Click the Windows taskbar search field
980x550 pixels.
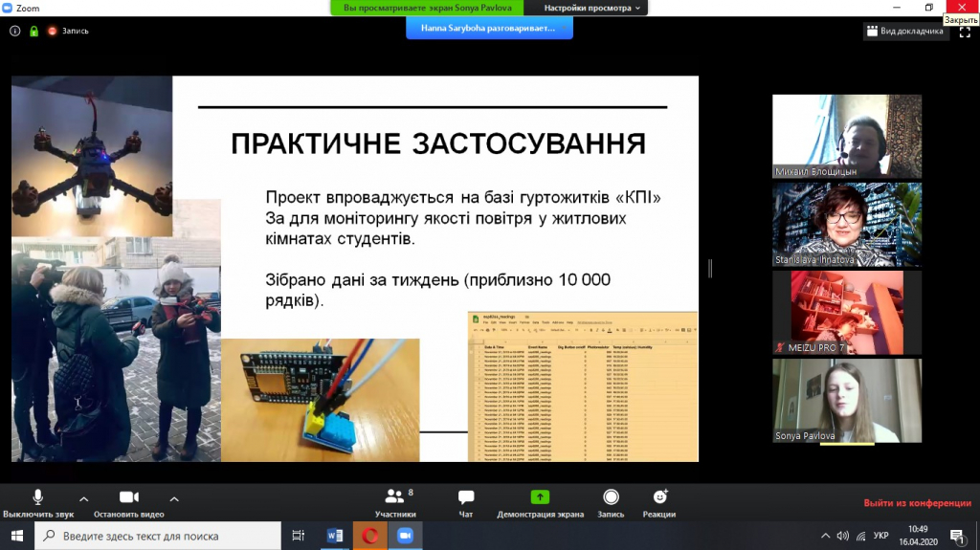coord(158,536)
